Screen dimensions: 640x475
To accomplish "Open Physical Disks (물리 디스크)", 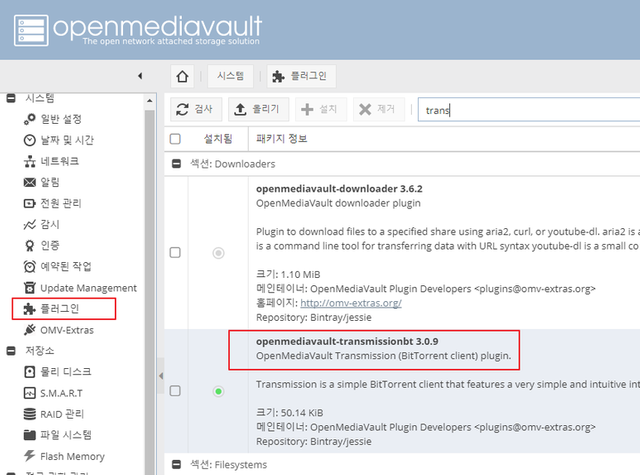I will pyautogui.click(x=57, y=372).
